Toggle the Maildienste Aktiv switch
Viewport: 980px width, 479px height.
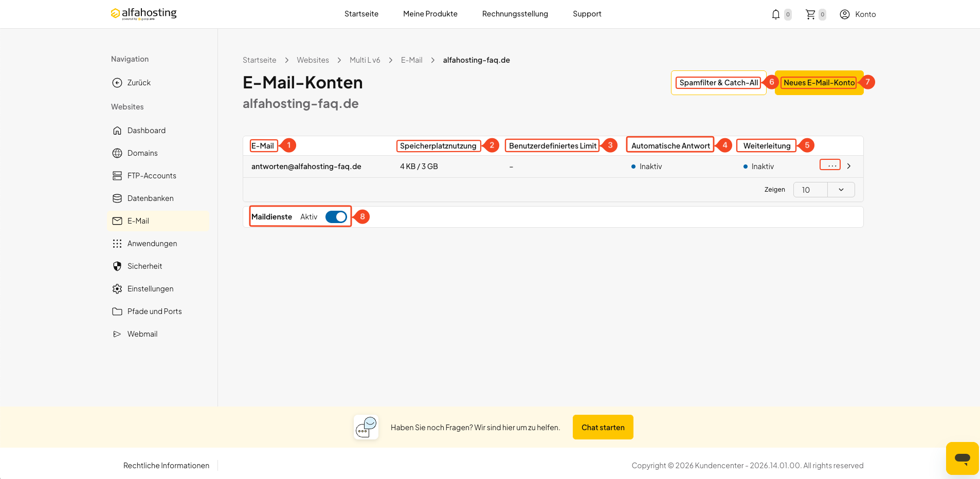coord(336,217)
